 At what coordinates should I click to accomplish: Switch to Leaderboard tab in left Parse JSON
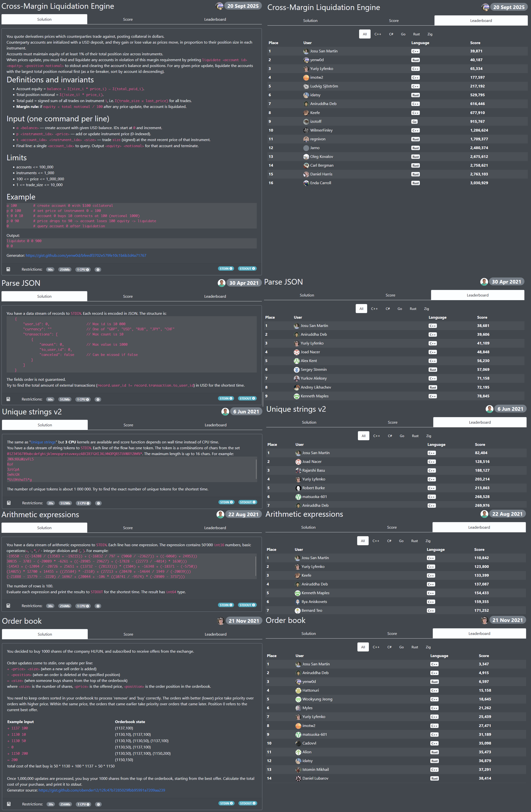[x=215, y=296]
